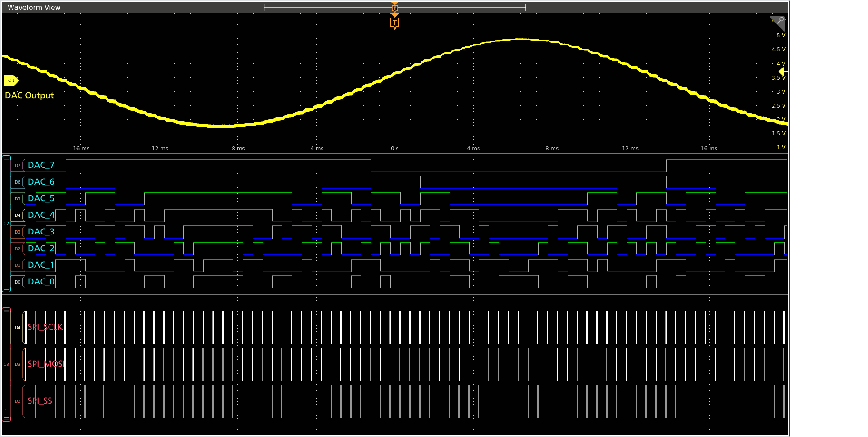
Task: Select the DAC Output channel label
Action: [29, 95]
